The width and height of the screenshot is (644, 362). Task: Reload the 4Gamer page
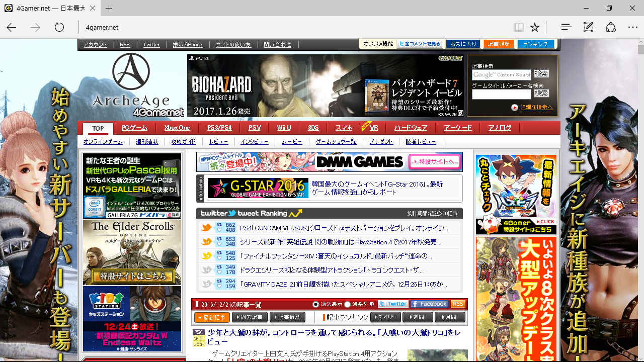(59, 27)
